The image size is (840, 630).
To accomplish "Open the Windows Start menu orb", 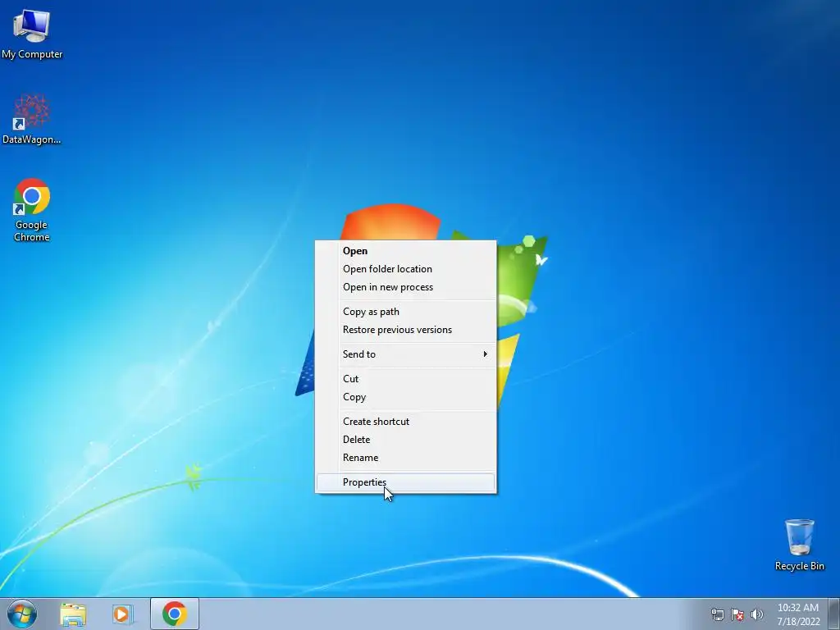I will [x=22, y=614].
